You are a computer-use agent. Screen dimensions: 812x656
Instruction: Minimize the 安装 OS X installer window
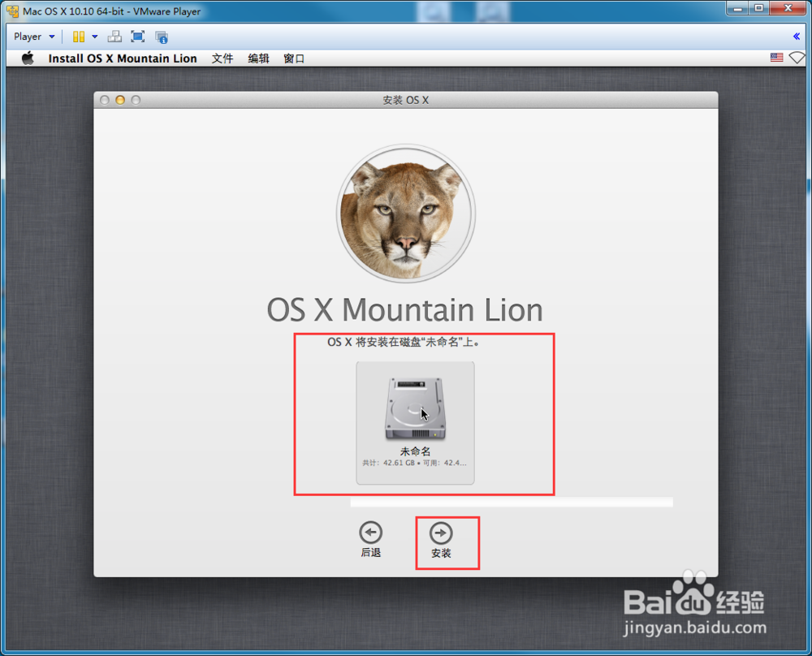click(x=120, y=100)
